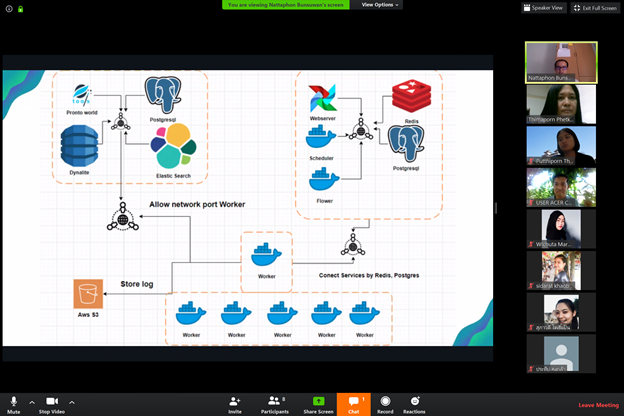Click the meeting information icon
The height and width of the screenshot is (416, 624).
tap(8, 8)
